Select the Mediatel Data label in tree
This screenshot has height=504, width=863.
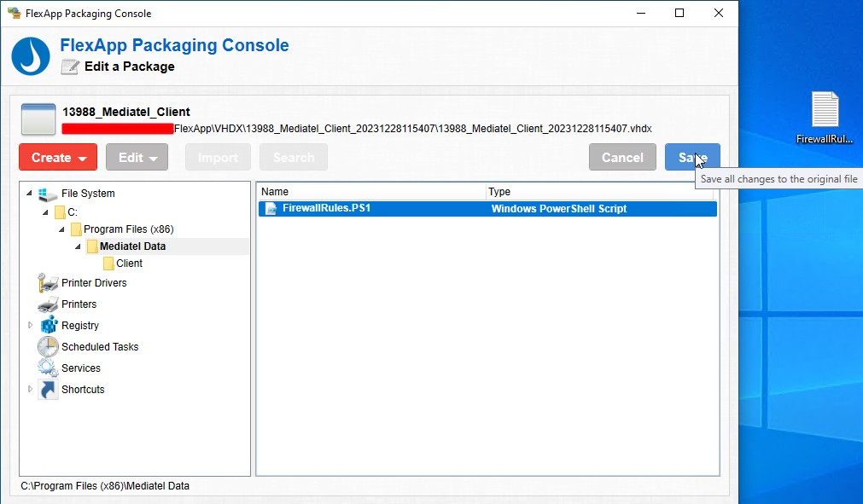[x=132, y=246]
